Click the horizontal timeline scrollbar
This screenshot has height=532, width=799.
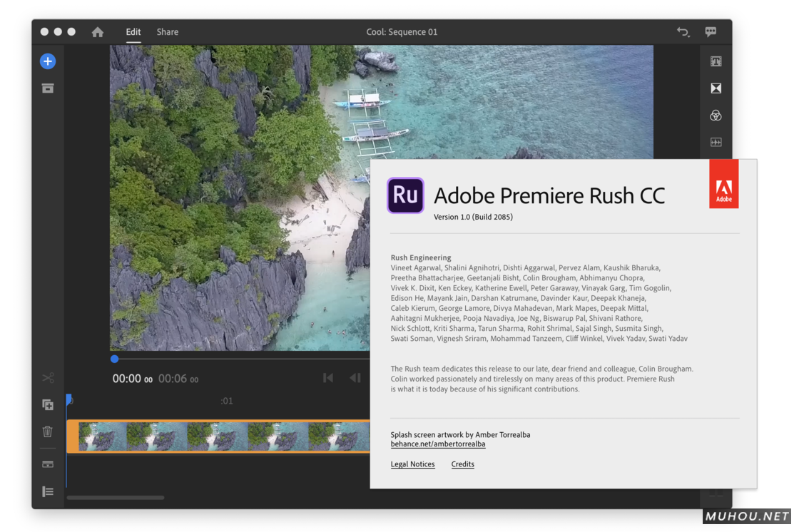point(116,498)
